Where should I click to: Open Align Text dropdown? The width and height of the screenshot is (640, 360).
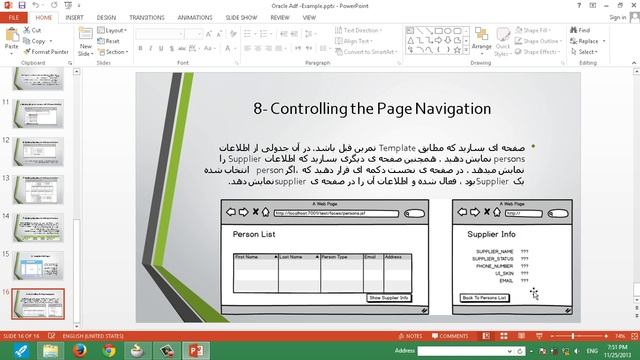pos(354,41)
